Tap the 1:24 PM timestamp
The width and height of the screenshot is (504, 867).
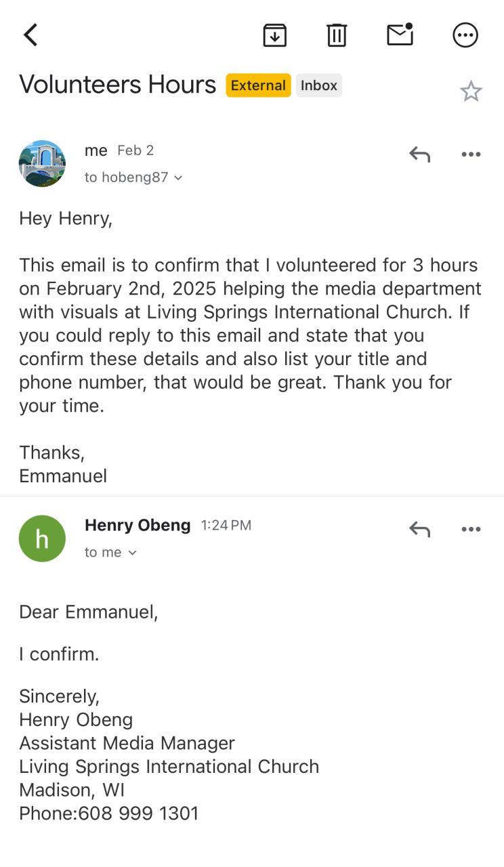[226, 525]
